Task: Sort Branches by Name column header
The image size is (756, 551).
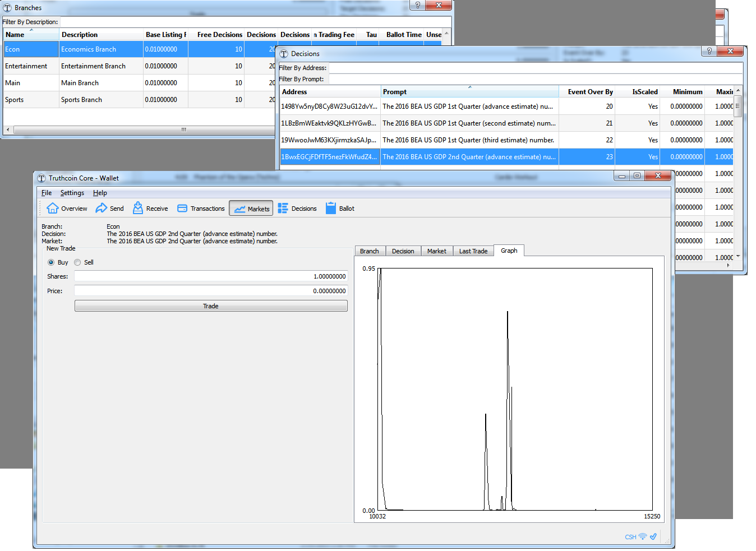Action: coord(31,35)
